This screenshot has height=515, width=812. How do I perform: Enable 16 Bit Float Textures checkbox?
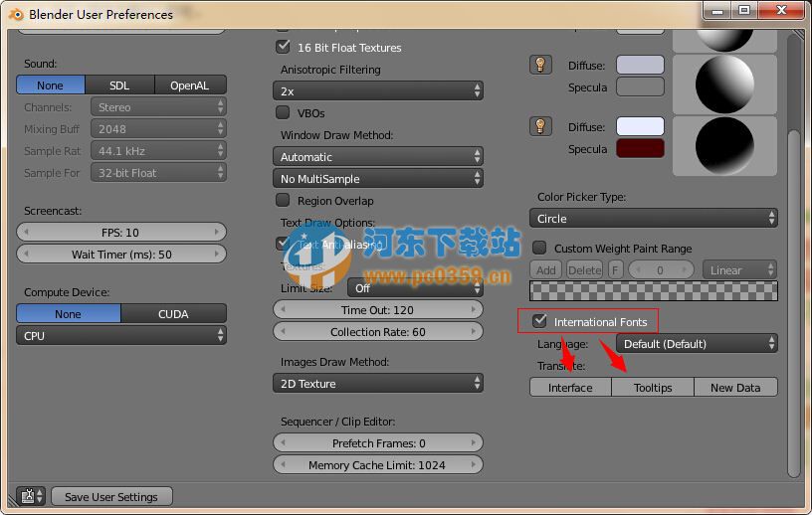[283, 47]
